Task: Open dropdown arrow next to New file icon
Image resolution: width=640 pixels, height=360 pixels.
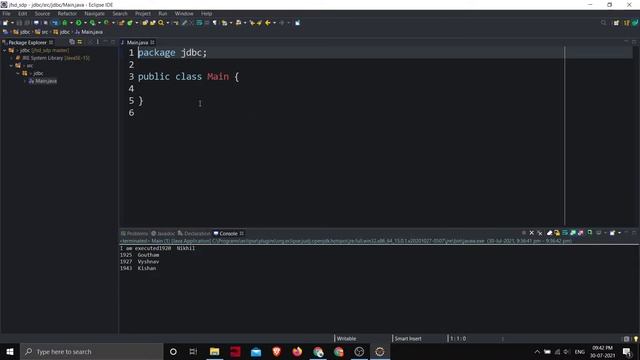Action: [x=12, y=23]
